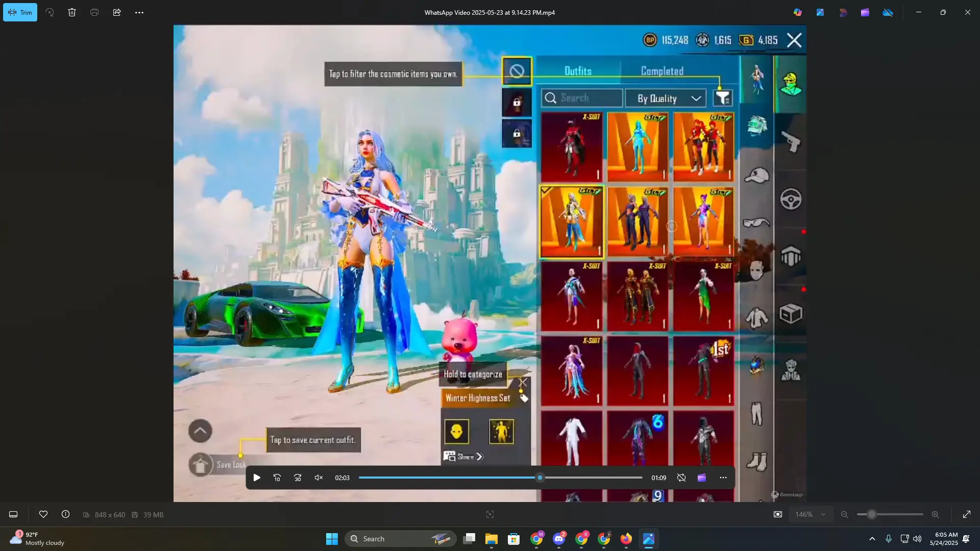Screen dimensions: 980x551
Task: Print using the printer icon
Action: tap(94, 12)
